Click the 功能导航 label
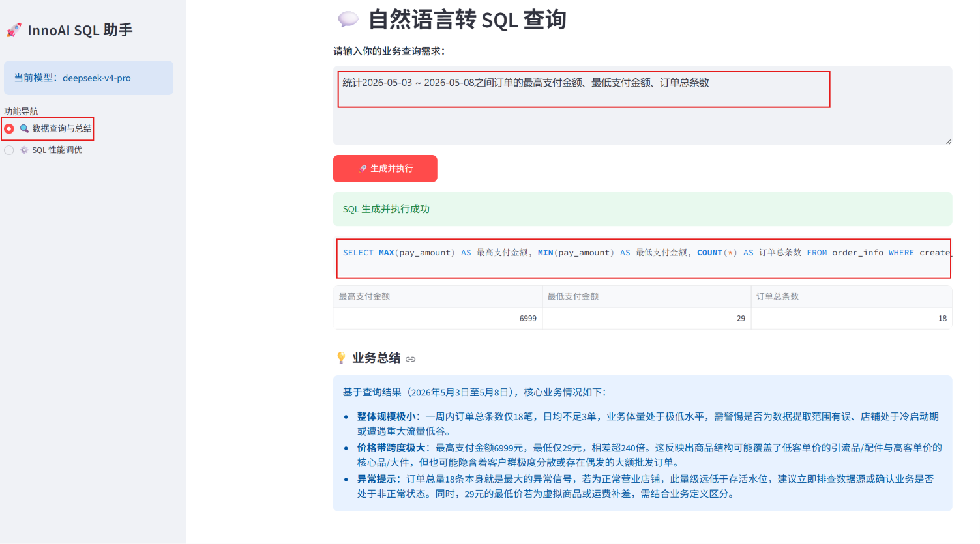980x544 pixels. 21,111
